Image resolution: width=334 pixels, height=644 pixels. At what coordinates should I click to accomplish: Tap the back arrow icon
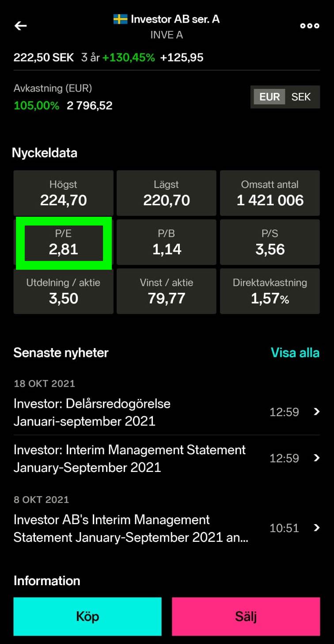coord(21,26)
